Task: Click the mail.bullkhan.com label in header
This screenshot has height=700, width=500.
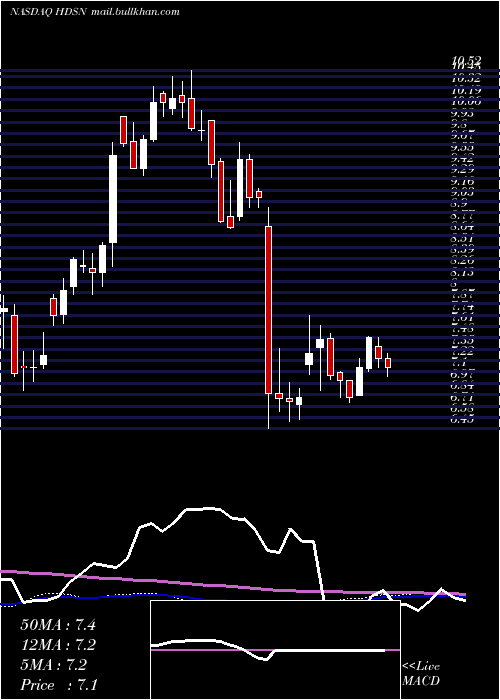Action: (135, 12)
